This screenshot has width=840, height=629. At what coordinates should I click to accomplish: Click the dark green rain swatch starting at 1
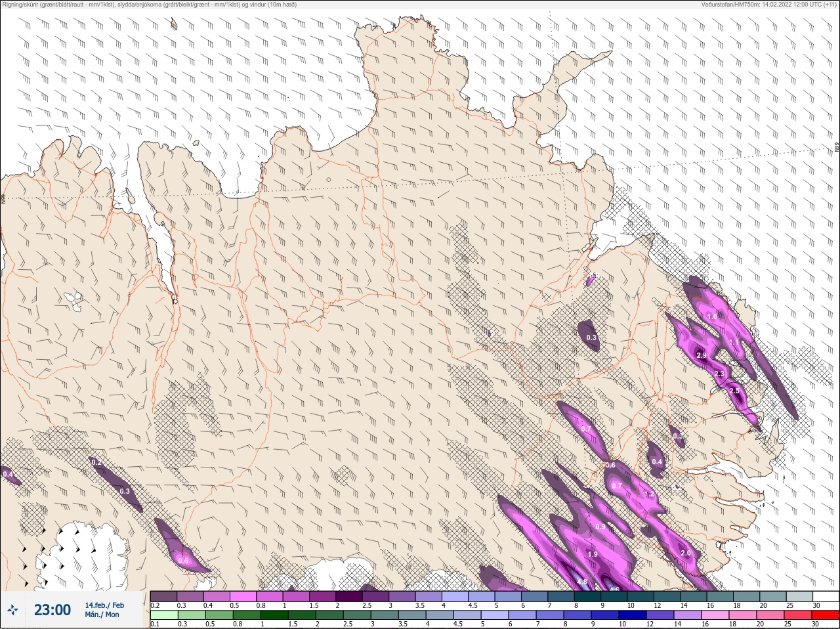pos(273,615)
